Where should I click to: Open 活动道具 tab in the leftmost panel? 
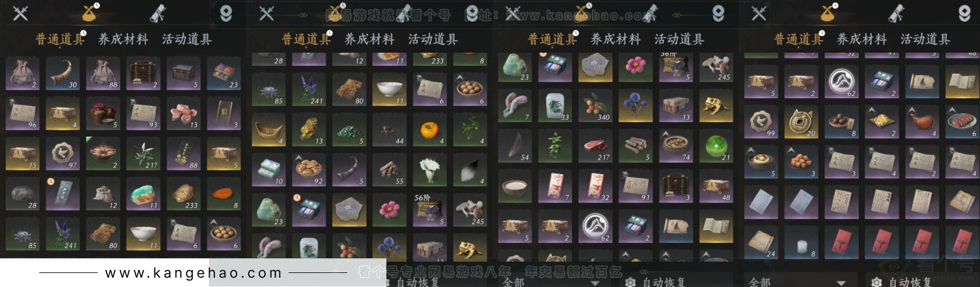coord(187,39)
